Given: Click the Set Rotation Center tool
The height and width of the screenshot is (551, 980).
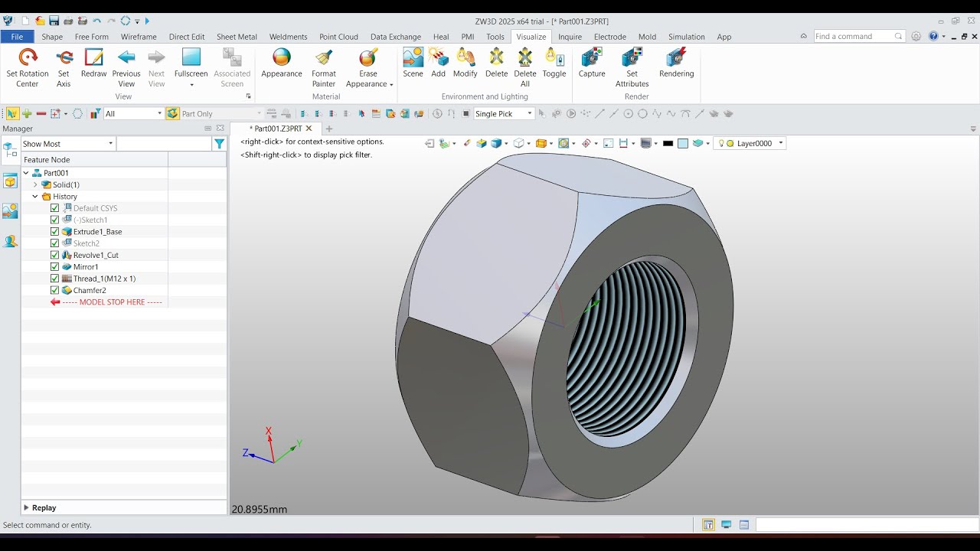Looking at the screenshot, I should pyautogui.click(x=28, y=67).
